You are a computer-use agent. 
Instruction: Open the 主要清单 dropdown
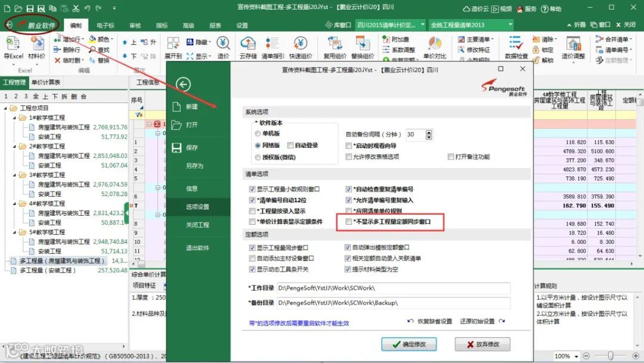[x=493, y=39]
